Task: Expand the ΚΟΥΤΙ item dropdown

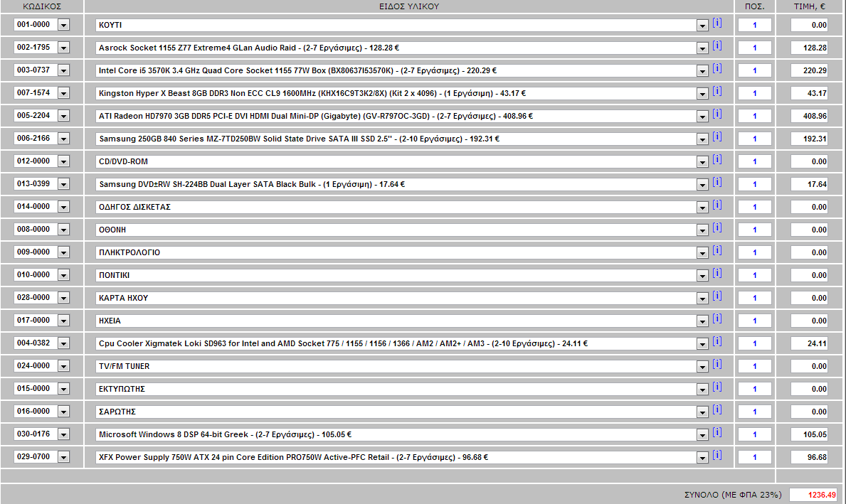Action: pos(702,26)
